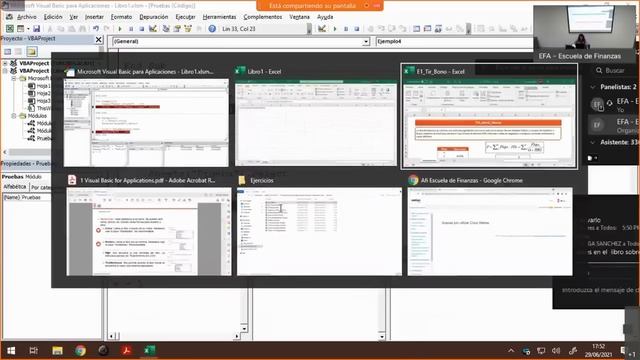The width and height of the screenshot is (640, 360).
Task: Open the Insert object dropdown arrow
Action: pyautogui.click(x=28, y=29)
